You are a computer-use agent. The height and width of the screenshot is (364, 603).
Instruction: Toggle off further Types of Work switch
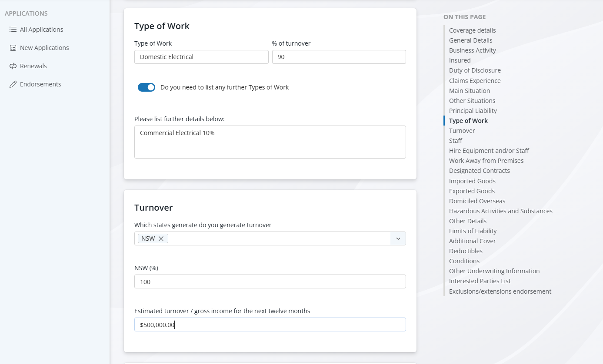coord(147,87)
